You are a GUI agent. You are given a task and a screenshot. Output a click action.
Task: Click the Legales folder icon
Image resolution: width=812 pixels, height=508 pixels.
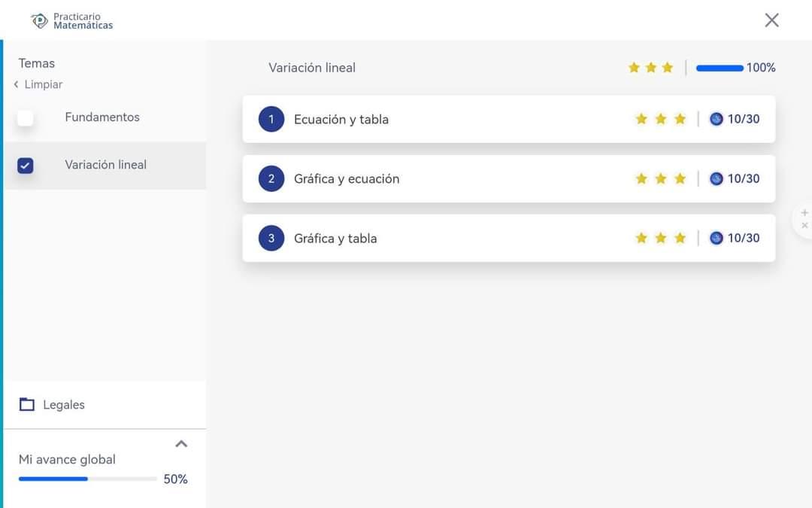[x=27, y=404]
